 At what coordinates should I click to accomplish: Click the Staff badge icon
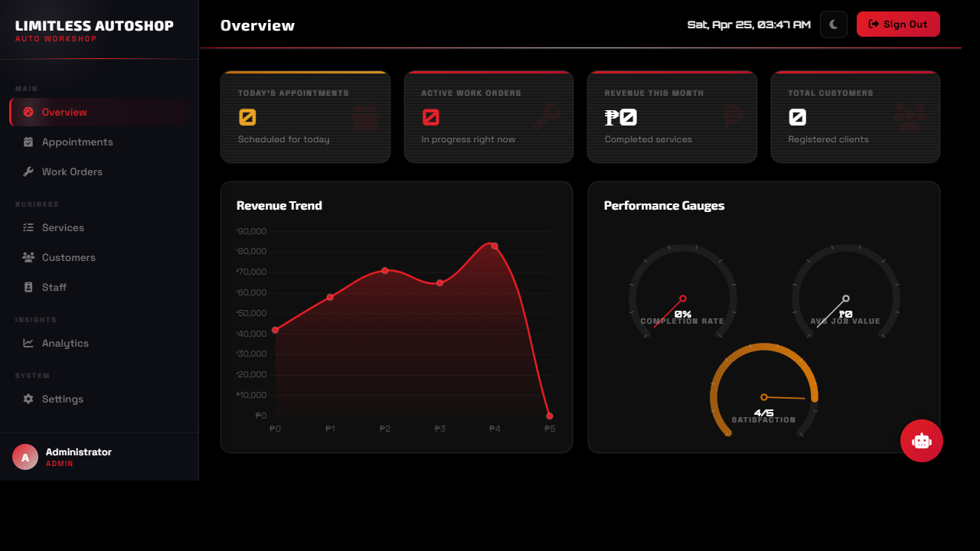28,287
